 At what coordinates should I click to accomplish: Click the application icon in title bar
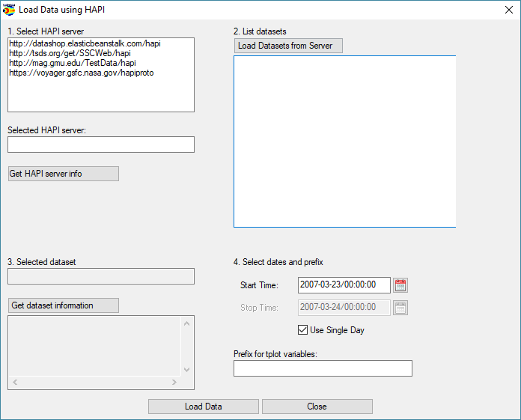coord(9,10)
